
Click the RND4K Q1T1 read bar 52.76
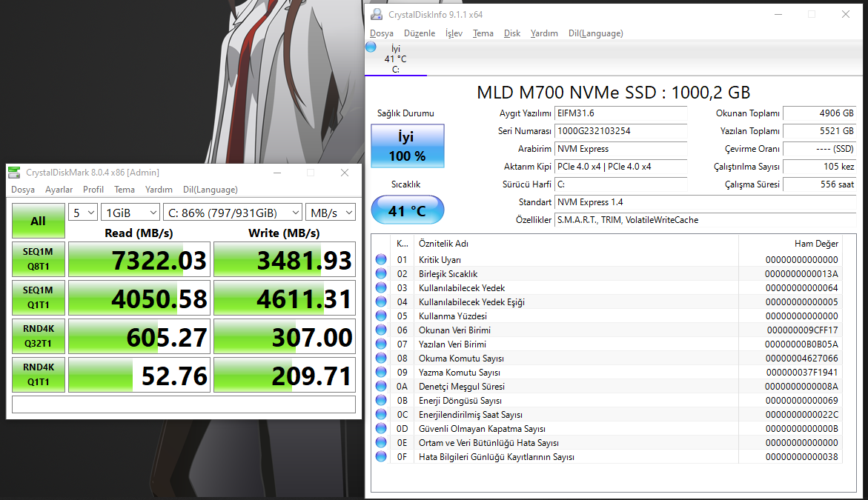(139, 375)
